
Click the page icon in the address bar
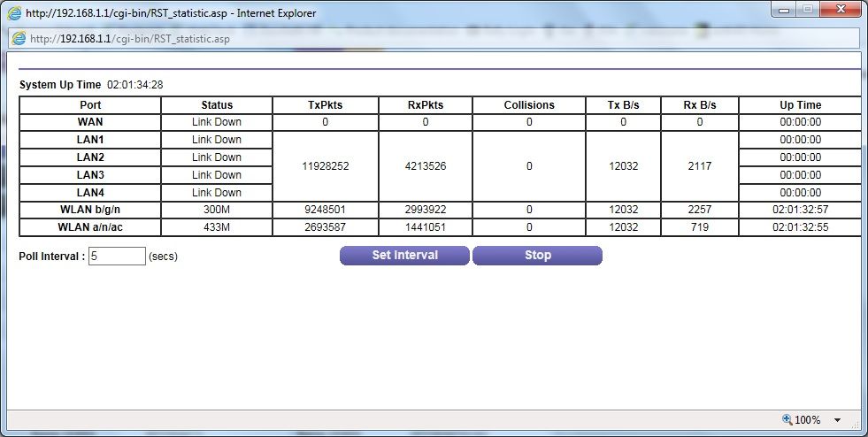[19, 38]
